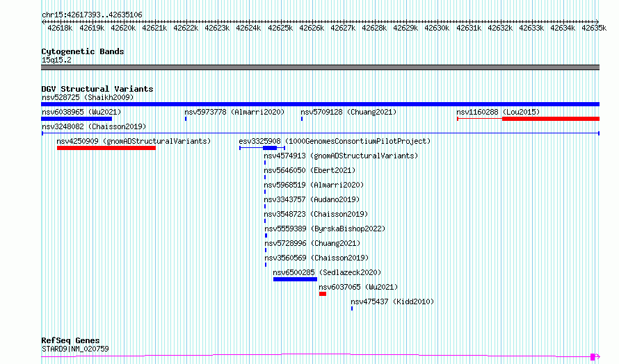
Task: Click the blue nsv6038965 variant bar
Action: [x=77, y=119]
